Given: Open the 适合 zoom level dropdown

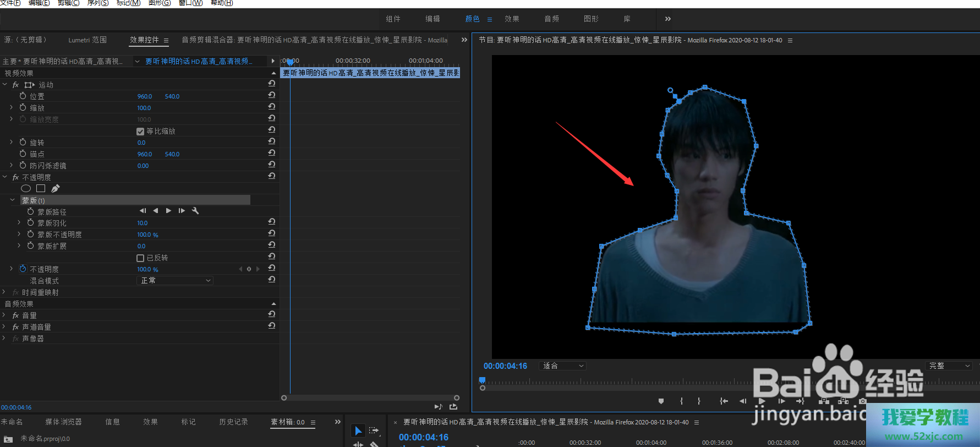Looking at the screenshot, I should point(563,366).
